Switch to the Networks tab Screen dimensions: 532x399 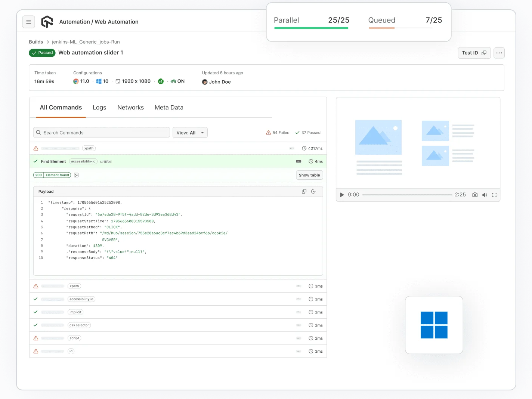pyautogui.click(x=130, y=108)
